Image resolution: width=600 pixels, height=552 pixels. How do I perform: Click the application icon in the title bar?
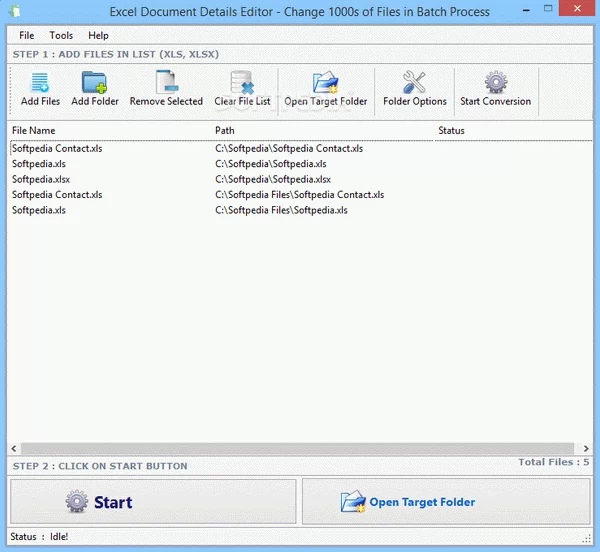(x=15, y=11)
